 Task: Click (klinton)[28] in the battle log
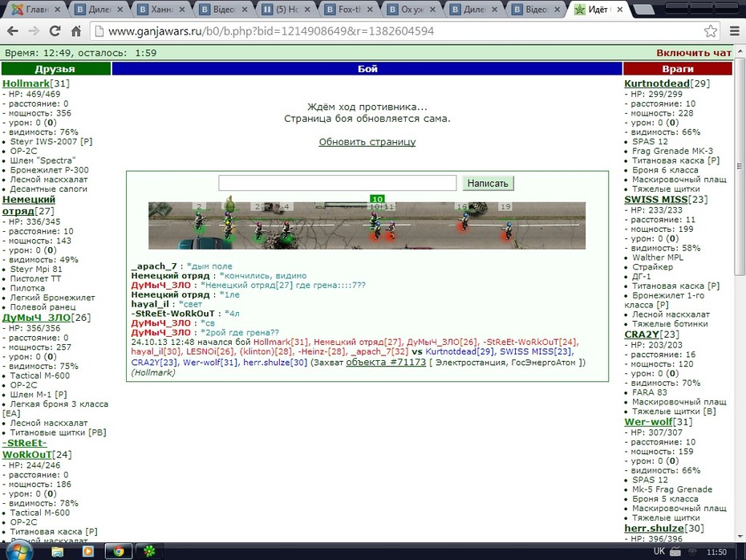266,351
